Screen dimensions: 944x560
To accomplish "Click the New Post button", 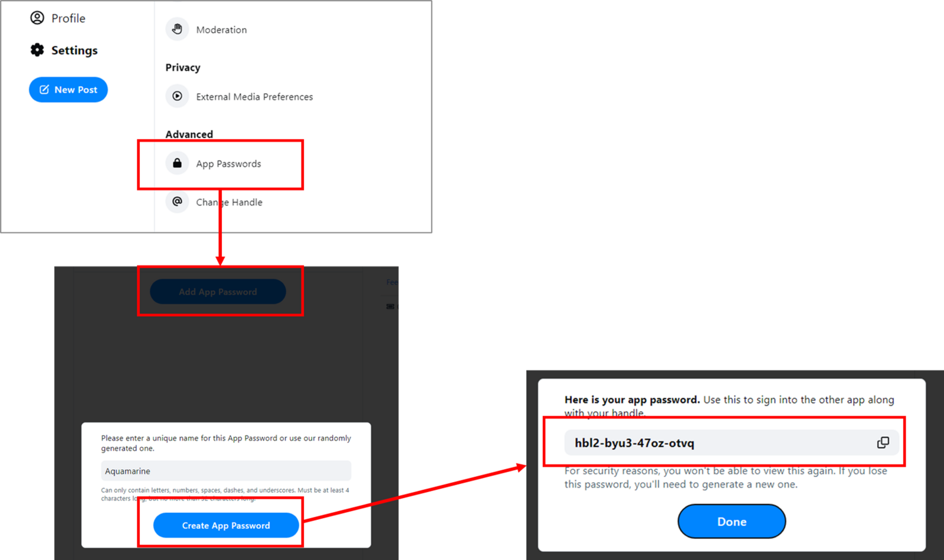I will (x=68, y=90).
